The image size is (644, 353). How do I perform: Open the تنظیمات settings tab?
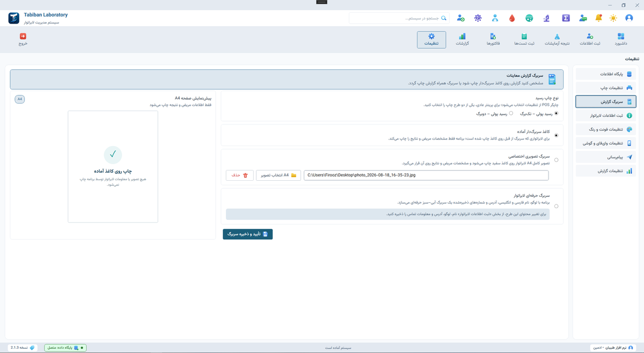(431, 39)
